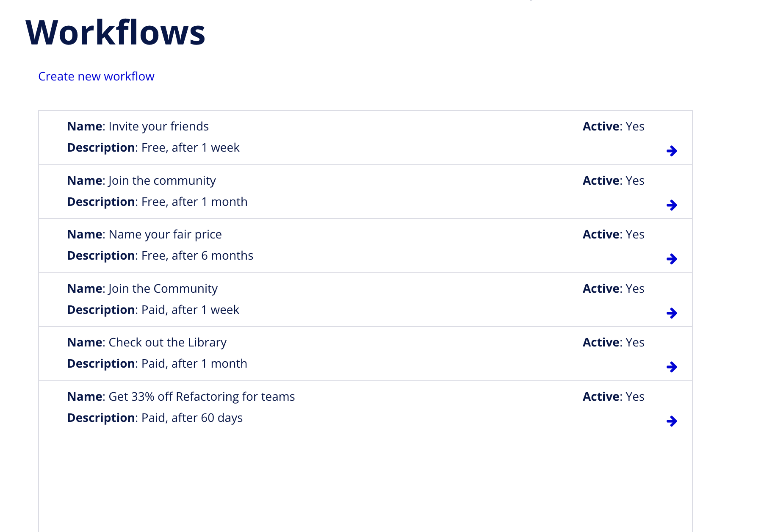The image size is (775, 532).
Task: Open the Check out the Library workflow arrow
Action: [672, 367]
